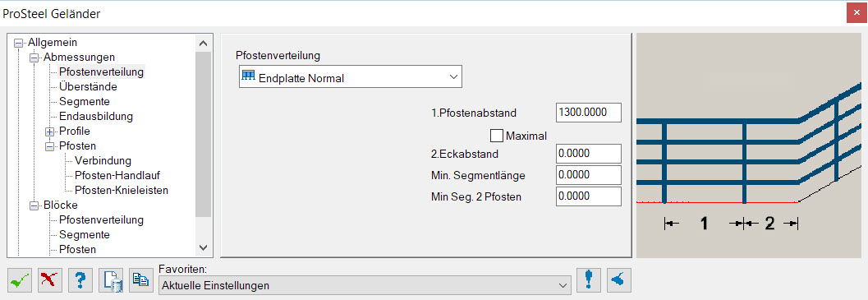
Task: Collapse the Abmessungen tree node
Action: tap(34, 57)
